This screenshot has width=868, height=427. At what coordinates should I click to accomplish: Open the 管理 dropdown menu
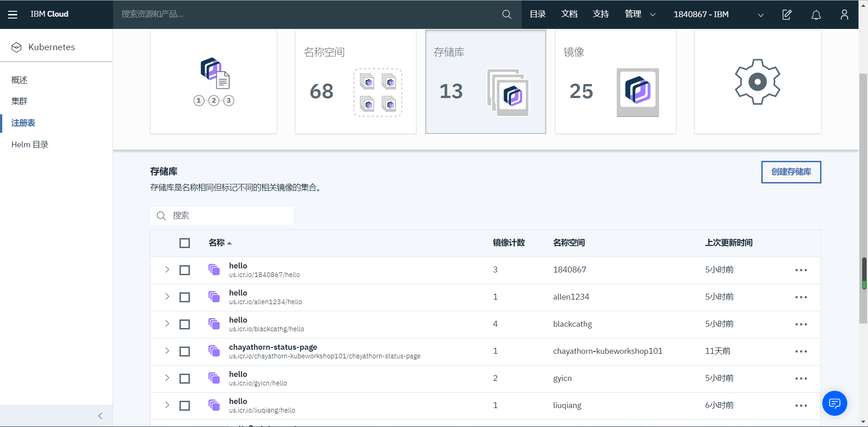640,14
